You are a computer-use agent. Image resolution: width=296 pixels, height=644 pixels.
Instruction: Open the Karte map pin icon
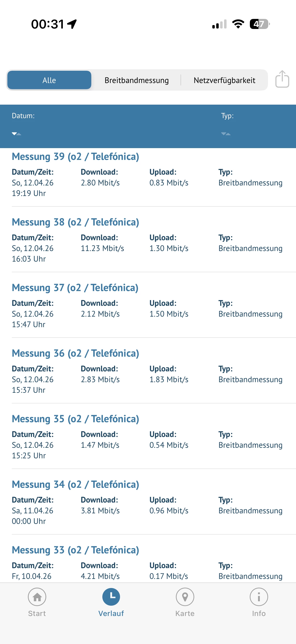point(185,597)
